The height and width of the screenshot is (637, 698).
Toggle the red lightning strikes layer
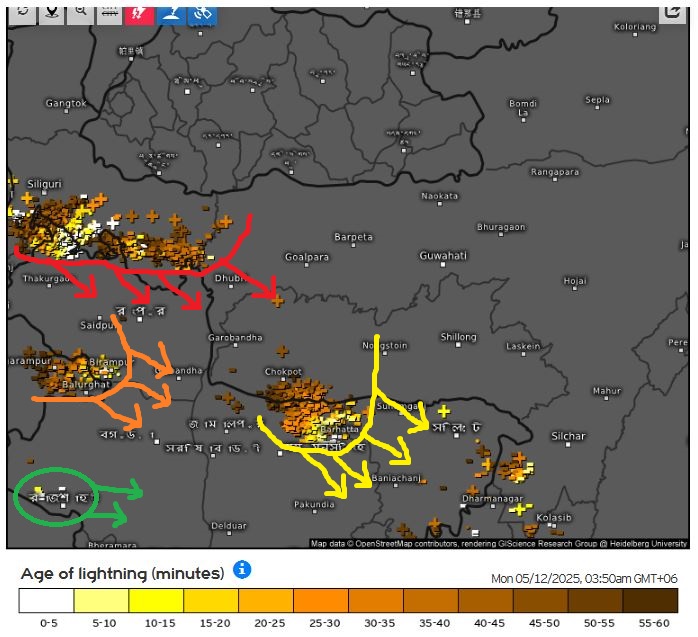(139, 11)
